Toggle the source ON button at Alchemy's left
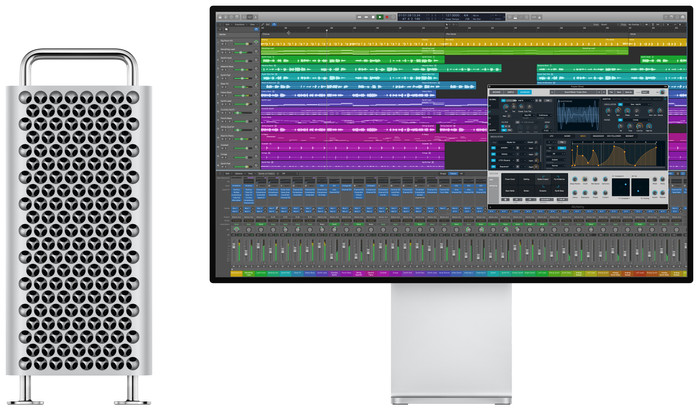Screen dimensions: 700x409 click(504, 100)
